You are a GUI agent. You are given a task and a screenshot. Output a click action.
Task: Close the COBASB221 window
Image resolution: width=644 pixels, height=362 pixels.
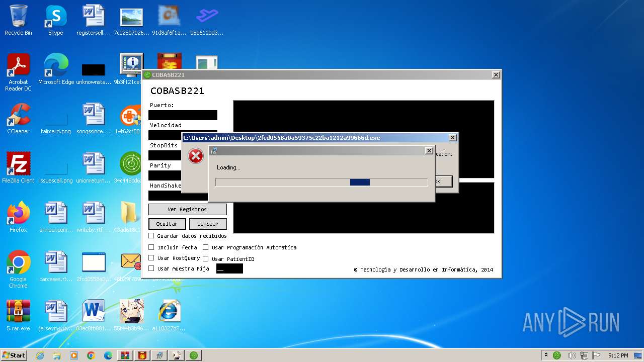496,74
